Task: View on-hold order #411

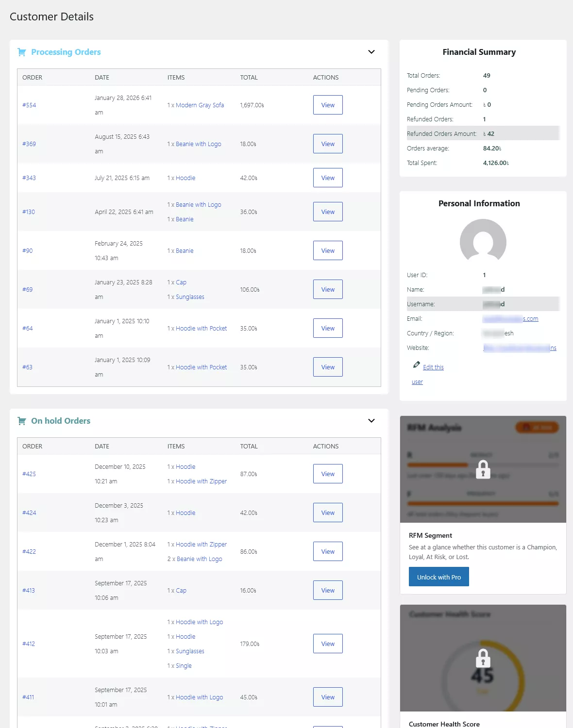Action: [x=328, y=697]
